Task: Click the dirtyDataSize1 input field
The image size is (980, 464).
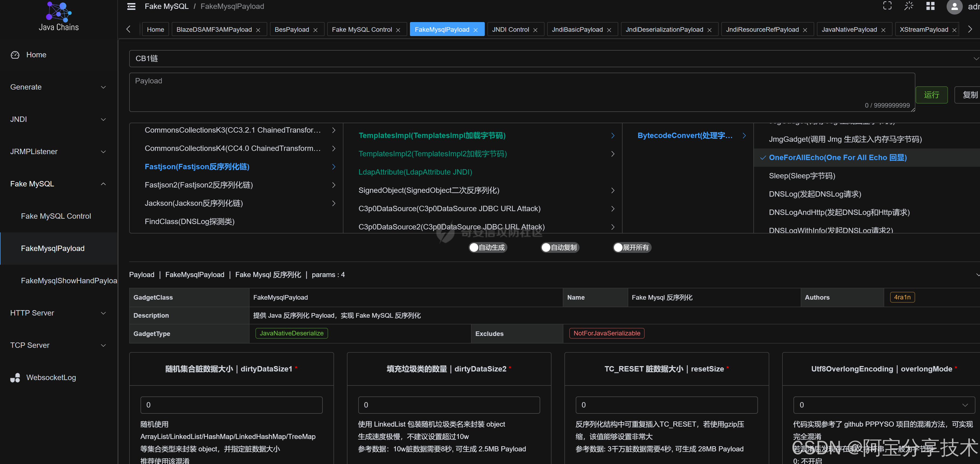Action: (x=231, y=405)
